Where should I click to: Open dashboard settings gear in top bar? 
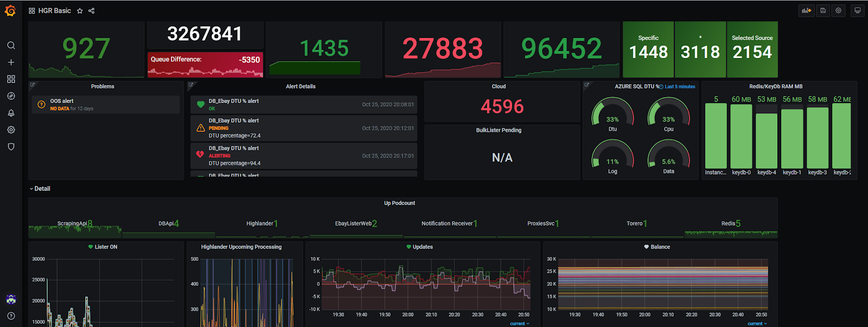(x=839, y=10)
